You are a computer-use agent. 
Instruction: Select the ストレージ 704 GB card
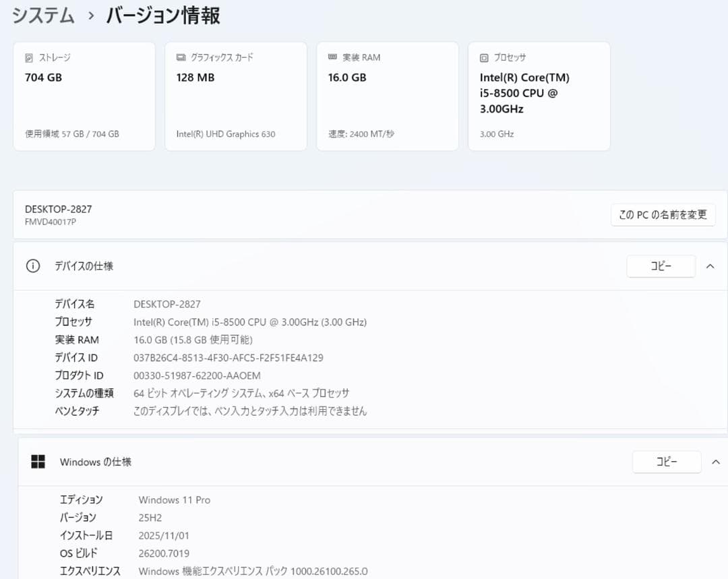pos(84,94)
